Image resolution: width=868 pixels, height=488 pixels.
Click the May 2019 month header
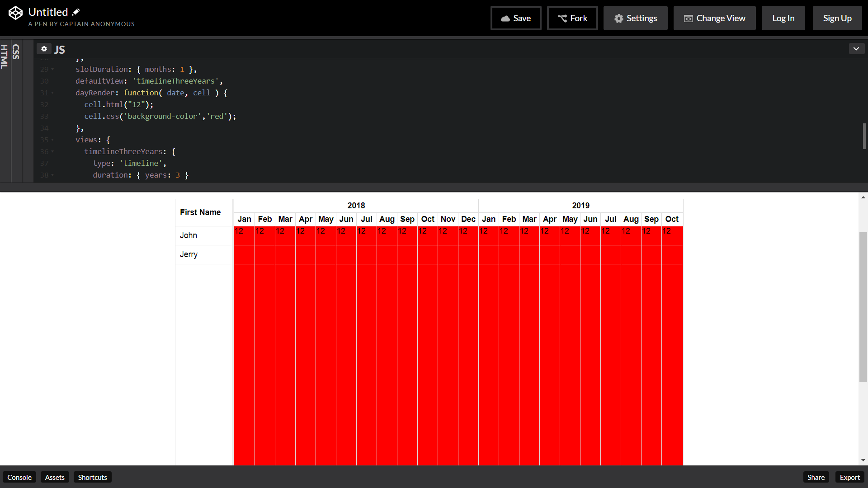[x=570, y=219]
